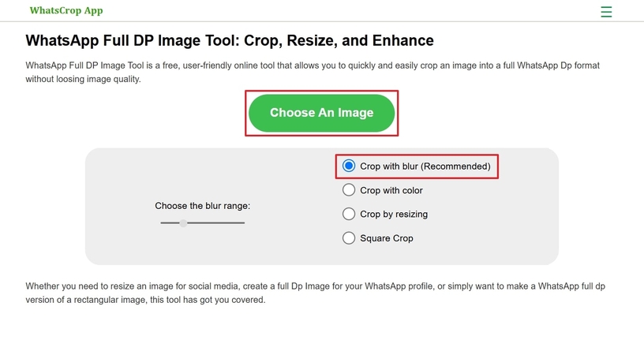This screenshot has width=644, height=355.
Task: Select the Crop with color radio button
Action: coord(349,189)
